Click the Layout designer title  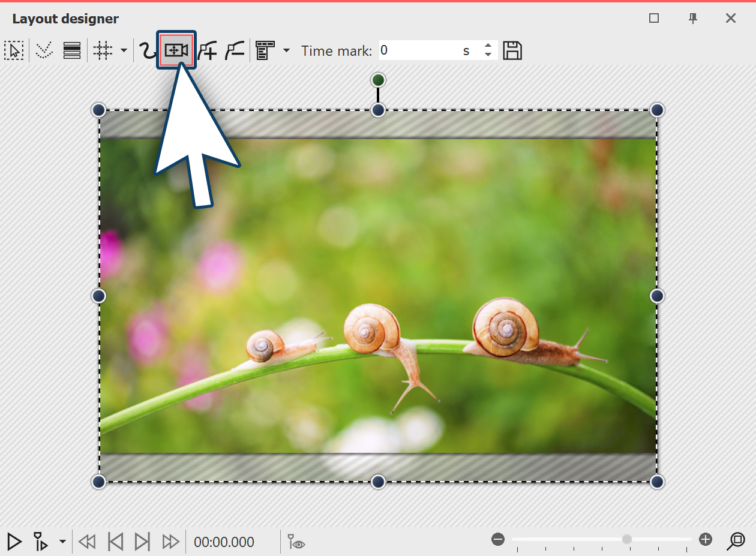click(65, 19)
